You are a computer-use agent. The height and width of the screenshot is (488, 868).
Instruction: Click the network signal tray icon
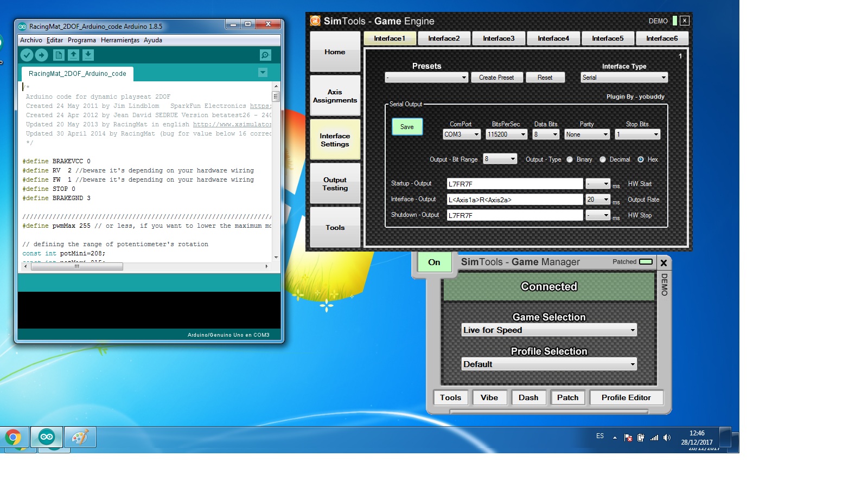point(654,438)
